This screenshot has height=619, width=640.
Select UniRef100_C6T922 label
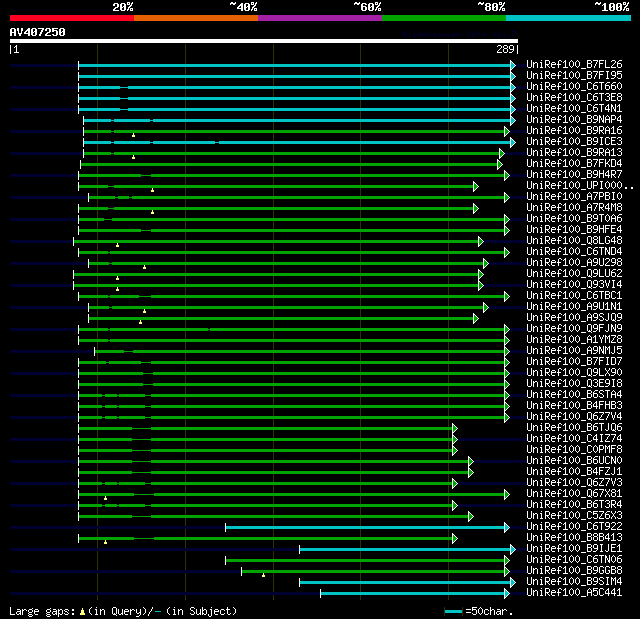[574, 527]
